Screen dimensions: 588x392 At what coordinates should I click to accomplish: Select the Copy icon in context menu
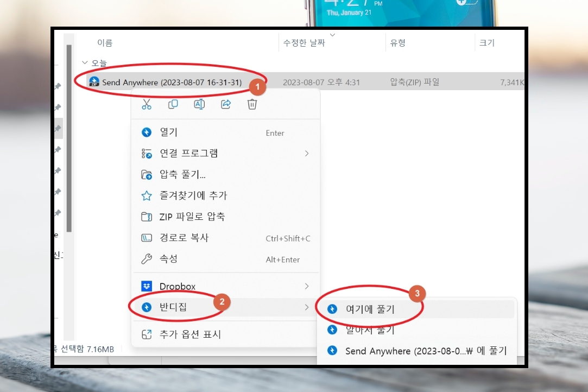[x=173, y=104]
